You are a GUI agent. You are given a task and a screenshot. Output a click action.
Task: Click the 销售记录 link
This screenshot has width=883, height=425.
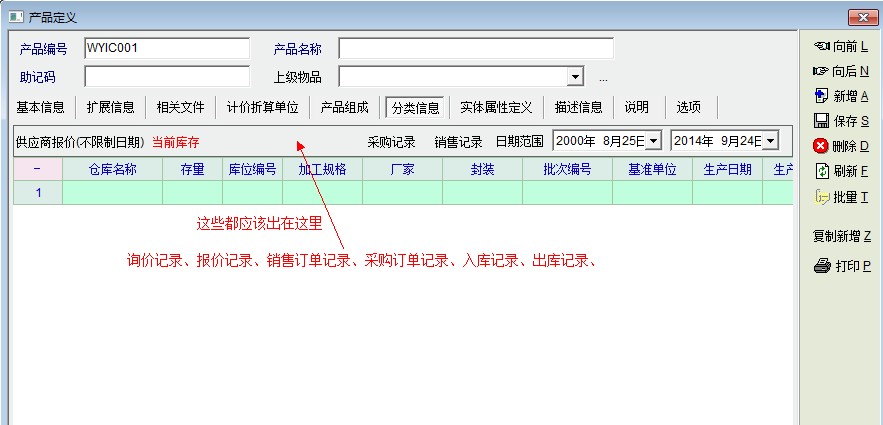(x=458, y=142)
